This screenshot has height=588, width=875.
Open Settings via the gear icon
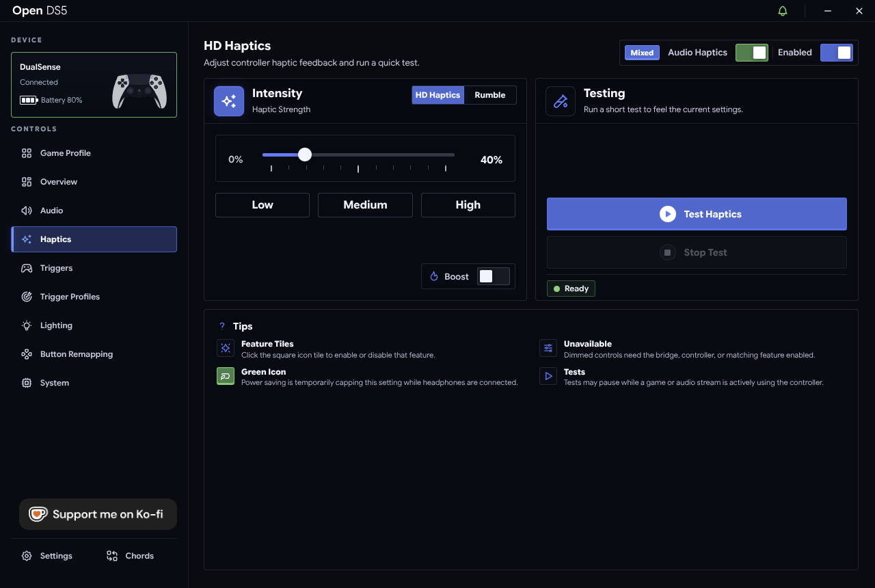pos(27,556)
